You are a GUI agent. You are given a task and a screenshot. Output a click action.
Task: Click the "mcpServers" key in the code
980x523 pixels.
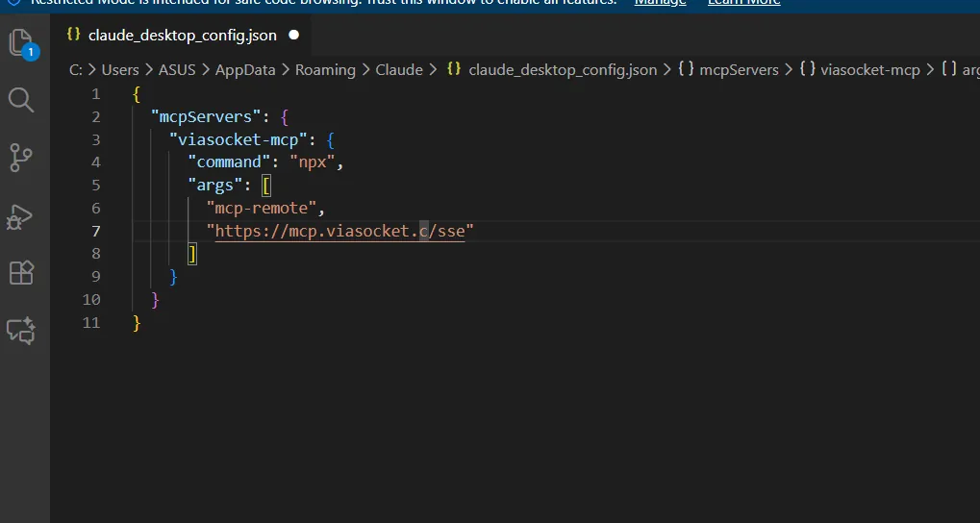[x=206, y=117]
